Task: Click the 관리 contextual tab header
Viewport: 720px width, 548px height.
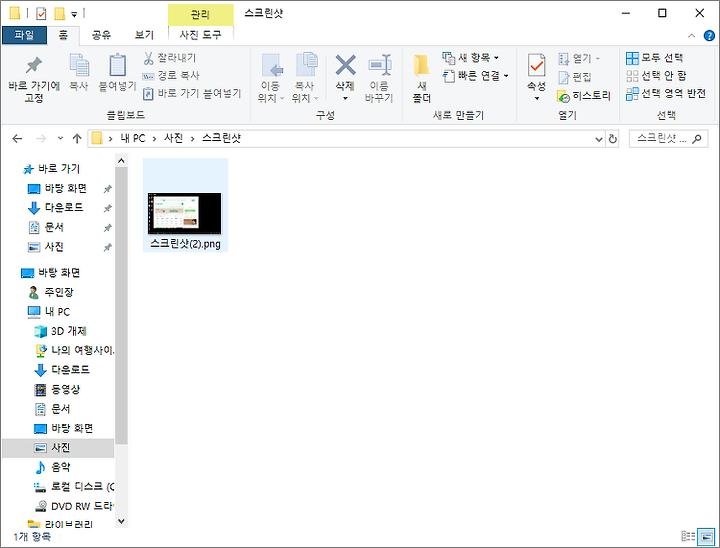Action: (x=200, y=14)
